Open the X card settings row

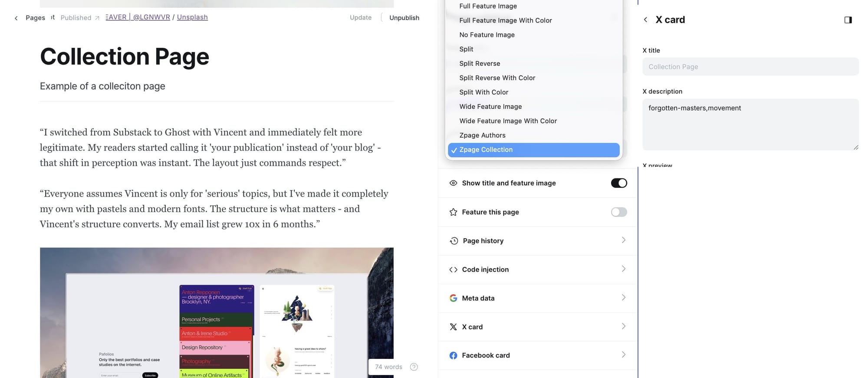pyautogui.click(x=538, y=327)
